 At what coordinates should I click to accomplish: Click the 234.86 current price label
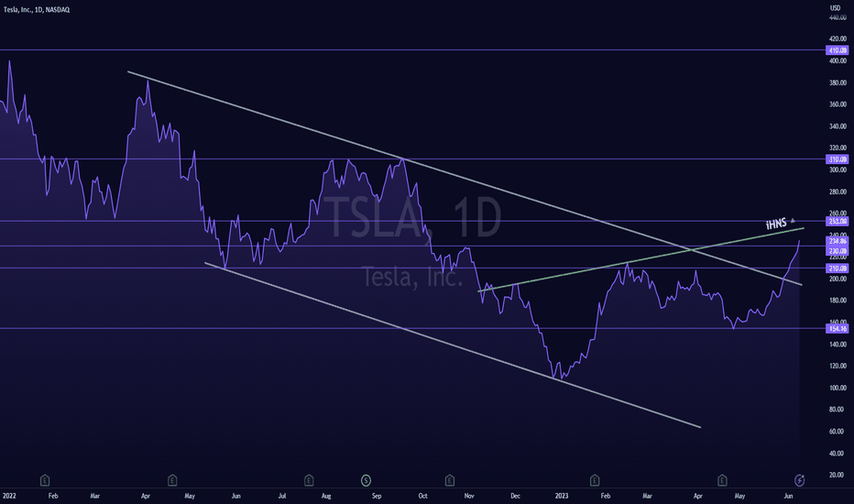coord(838,240)
